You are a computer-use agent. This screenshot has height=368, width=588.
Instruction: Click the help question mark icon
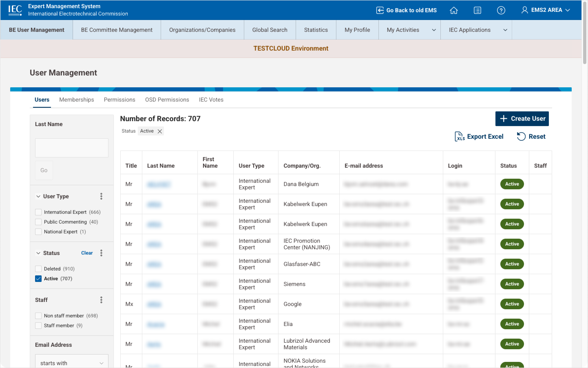tap(501, 10)
